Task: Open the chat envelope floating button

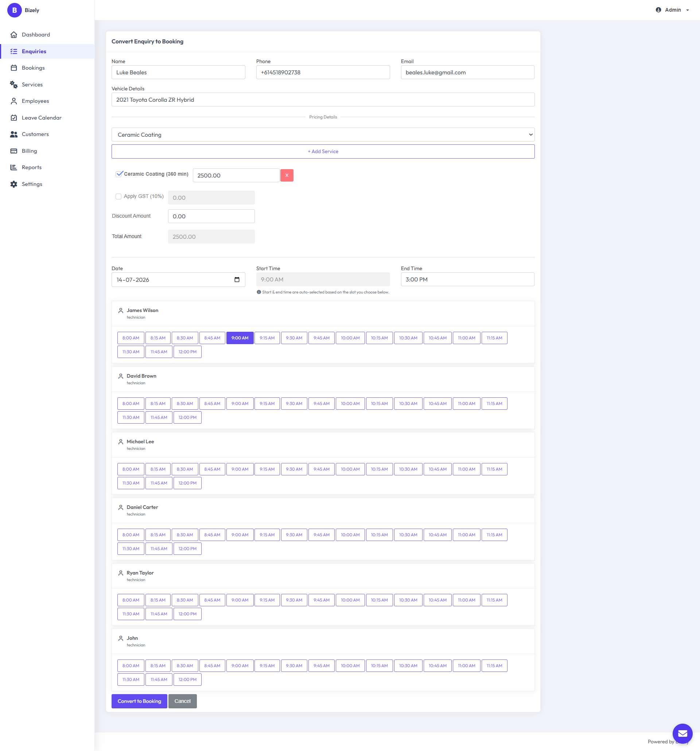Action: click(682, 734)
